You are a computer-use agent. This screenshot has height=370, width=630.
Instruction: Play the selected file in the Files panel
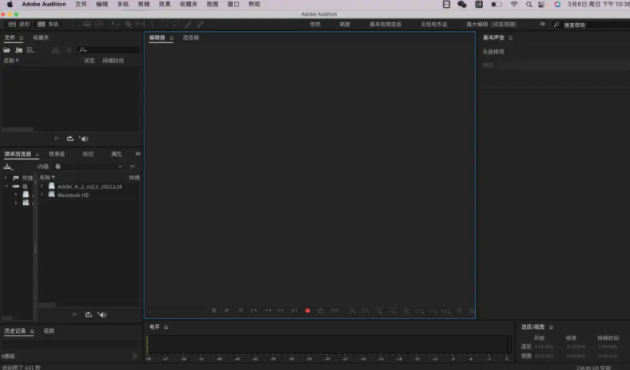pyautogui.click(x=56, y=139)
